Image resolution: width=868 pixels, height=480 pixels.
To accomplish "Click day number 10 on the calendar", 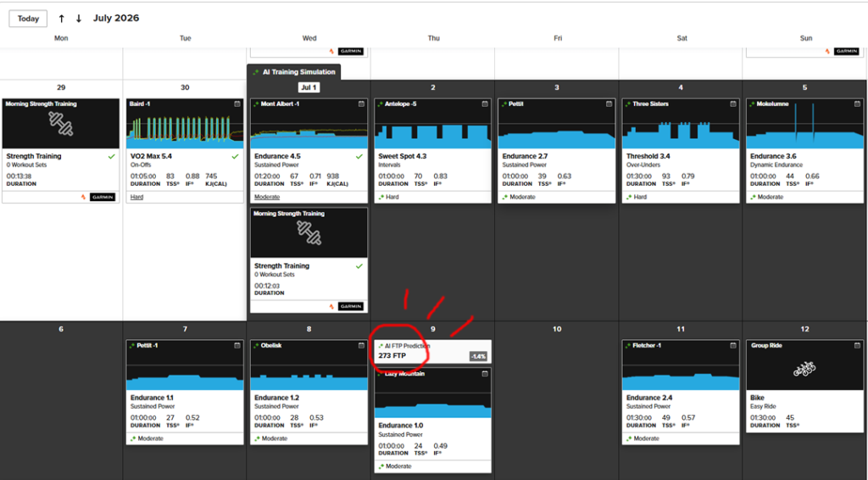I will [557, 329].
